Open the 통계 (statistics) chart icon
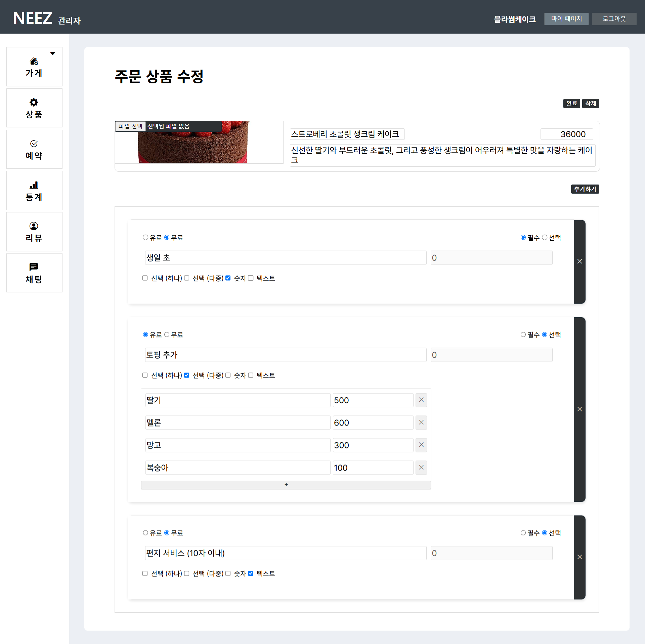Image resolution: width=645 pixels, height=644 pixels. point(34,185)
